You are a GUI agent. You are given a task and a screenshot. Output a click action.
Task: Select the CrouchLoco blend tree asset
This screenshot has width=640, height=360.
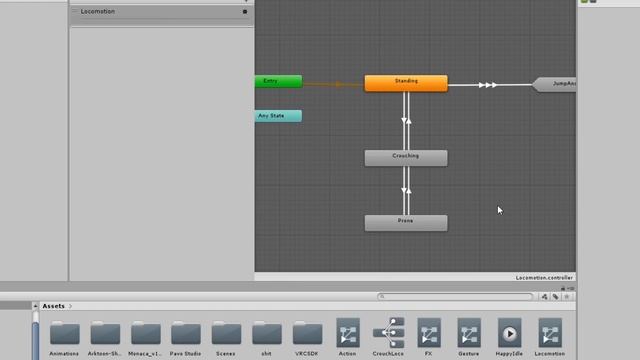388,337
